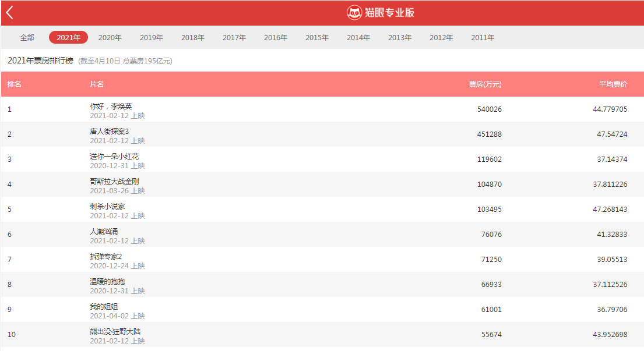
Task: Switch to the 2020年 tab
Action: (x=110, y=37)
